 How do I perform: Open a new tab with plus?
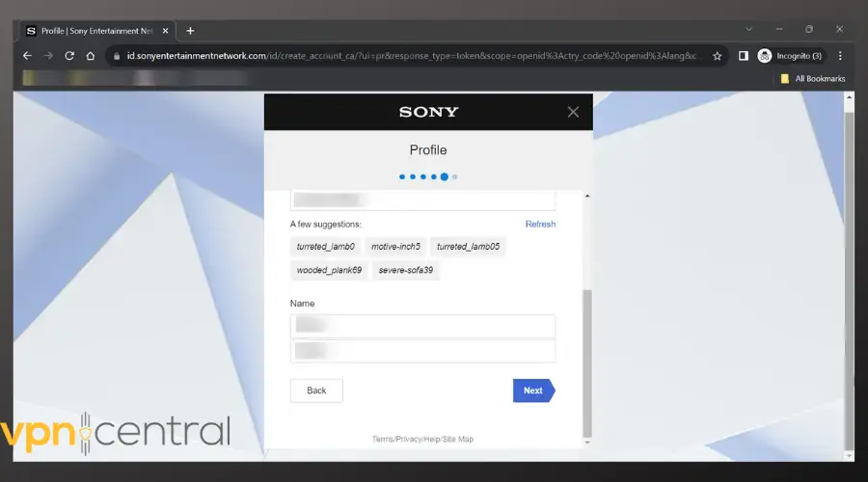(x=190, y=31)
